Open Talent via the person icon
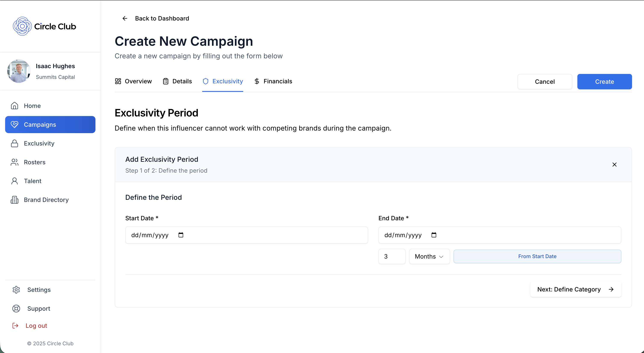The height and width of the screenshot is (353, 644). [15, 181]
